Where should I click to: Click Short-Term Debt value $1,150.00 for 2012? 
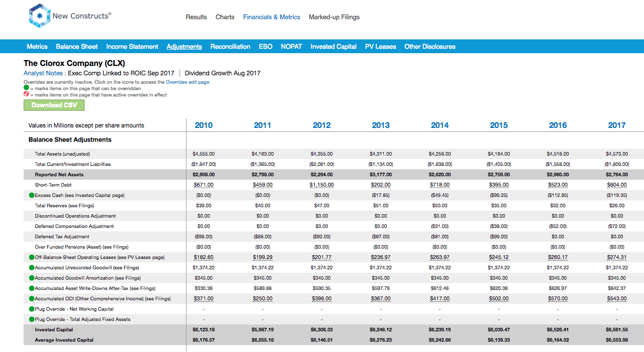click(322, 185)
